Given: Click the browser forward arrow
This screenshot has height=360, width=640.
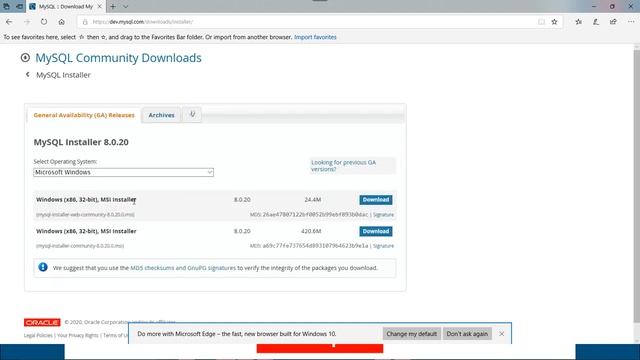Looking at the screenshot, I should [x=27, y=22].
